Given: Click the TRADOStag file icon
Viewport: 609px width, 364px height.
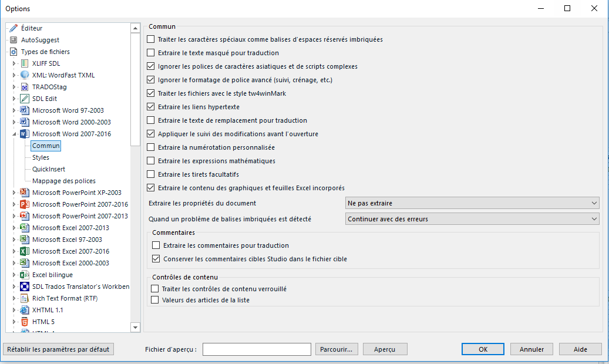Looking at the screenshot, I should (x=25, y=87).
